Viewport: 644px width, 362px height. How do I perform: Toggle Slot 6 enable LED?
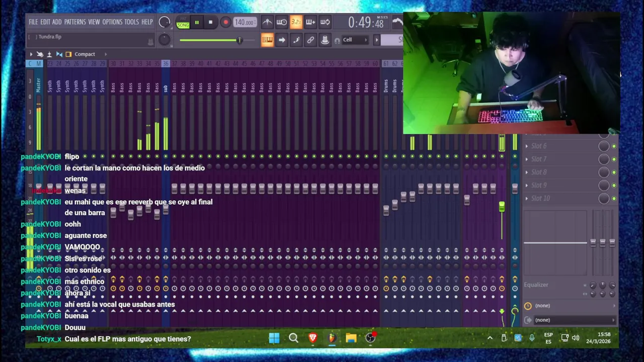click(x=614, y=146)
